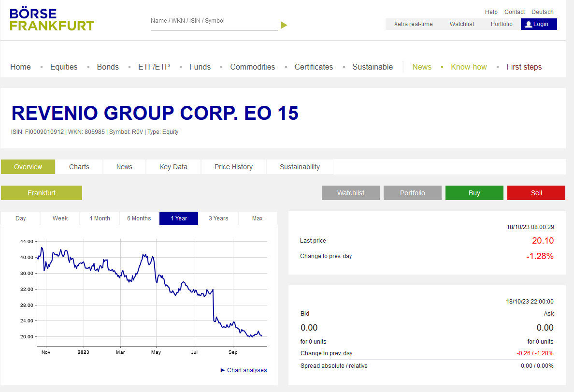
Task: Select the 1 Month chart range
Action: point(100,218)
